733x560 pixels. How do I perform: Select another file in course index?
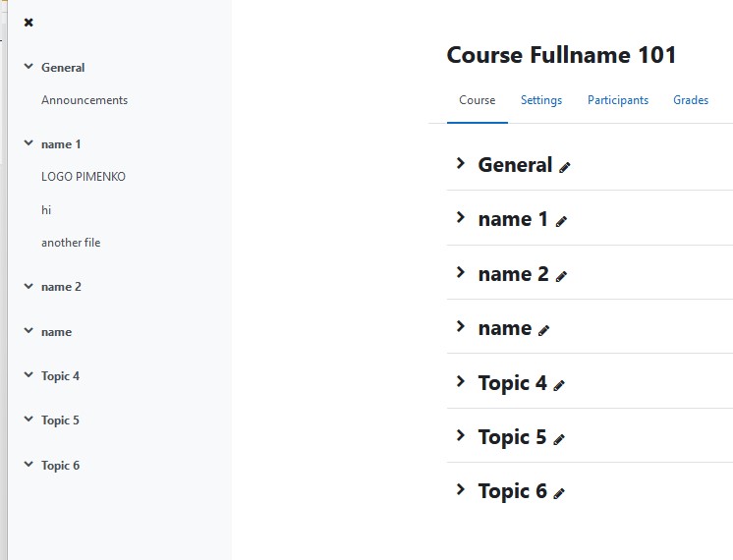pyautogui.click(x=71, y=243)
